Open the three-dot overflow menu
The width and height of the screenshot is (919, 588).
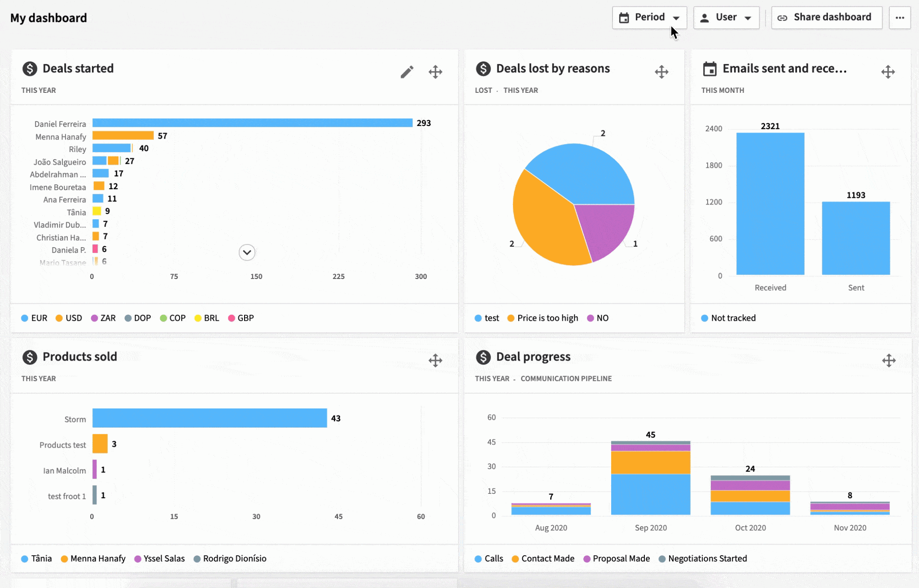tap(900, 17)
